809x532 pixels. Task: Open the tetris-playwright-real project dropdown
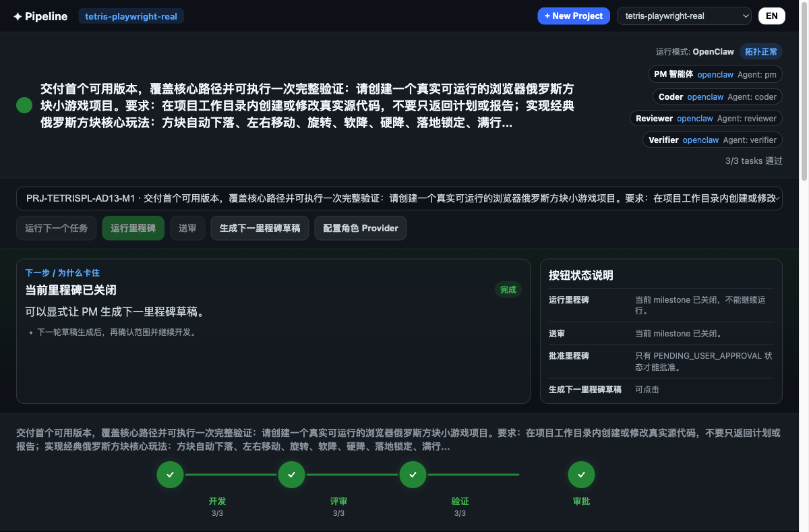pyautogui.click(x=684, y=16)
